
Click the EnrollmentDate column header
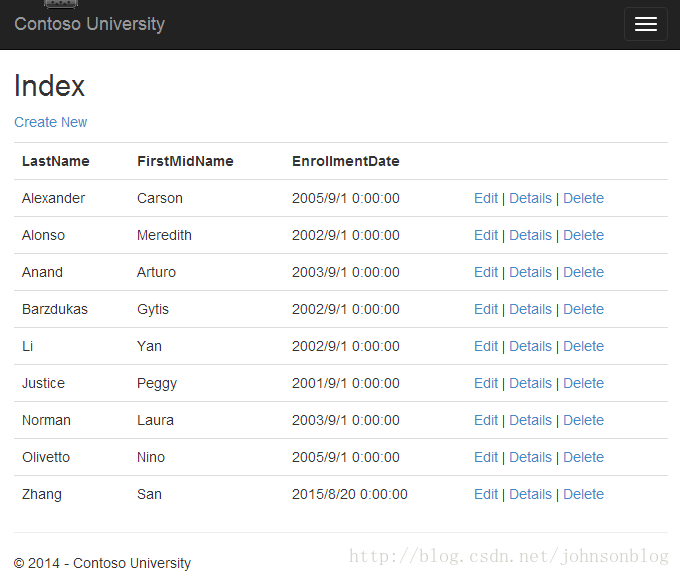(x=346, y=161)
